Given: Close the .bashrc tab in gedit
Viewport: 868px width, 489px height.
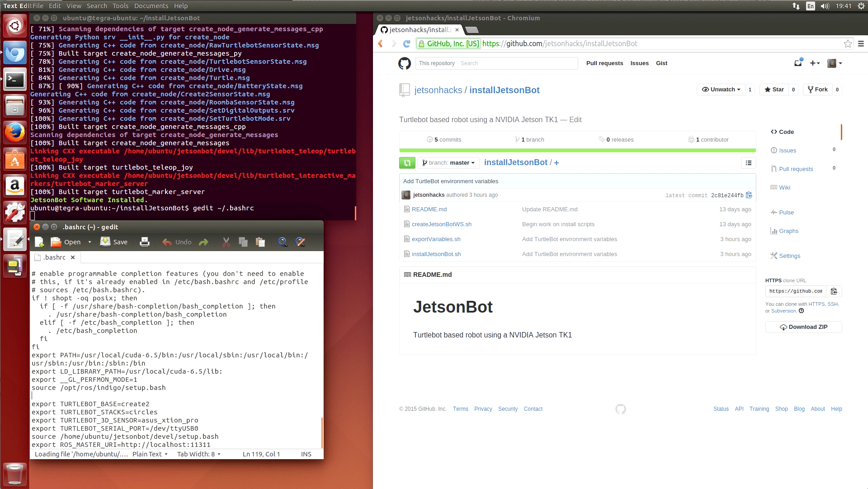Looking at the screenshot, I should pyautogui.click(x=73, y=257).
